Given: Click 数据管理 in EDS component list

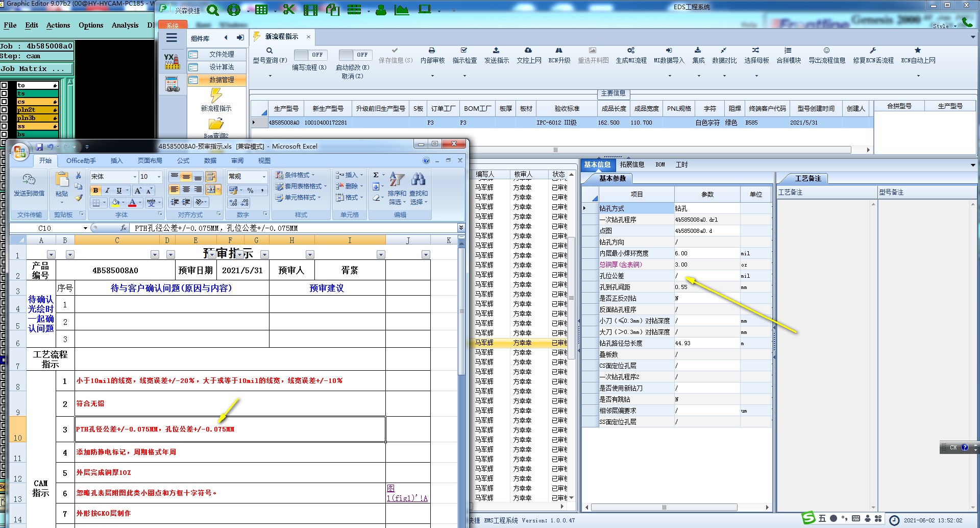Looking at the screenshot, I should tap(216, 80).
